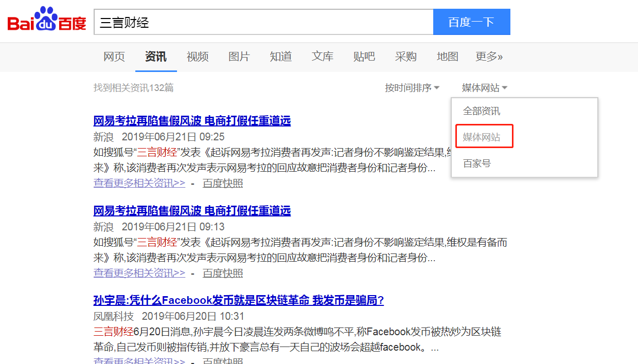Viewport: 638px width, 364px height.
Task: Click the source line 凤凰科技 2019年06月20日 10:31
Action: coord(169,316)
